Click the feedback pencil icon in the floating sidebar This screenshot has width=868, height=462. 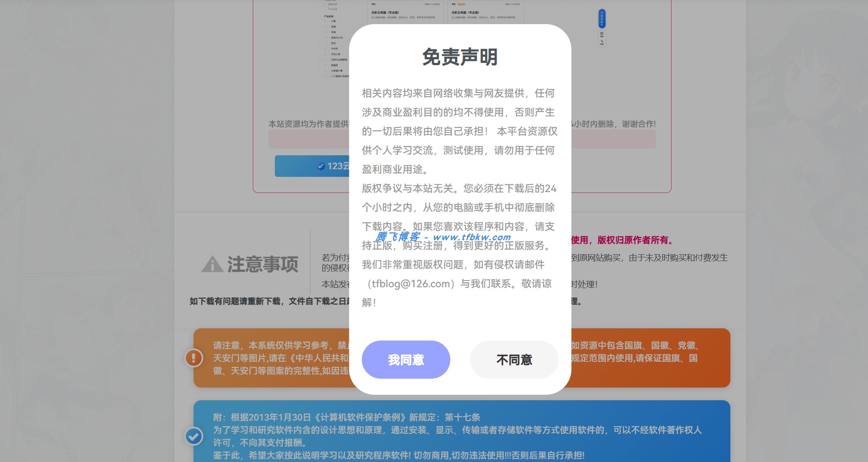click(602, 33)
